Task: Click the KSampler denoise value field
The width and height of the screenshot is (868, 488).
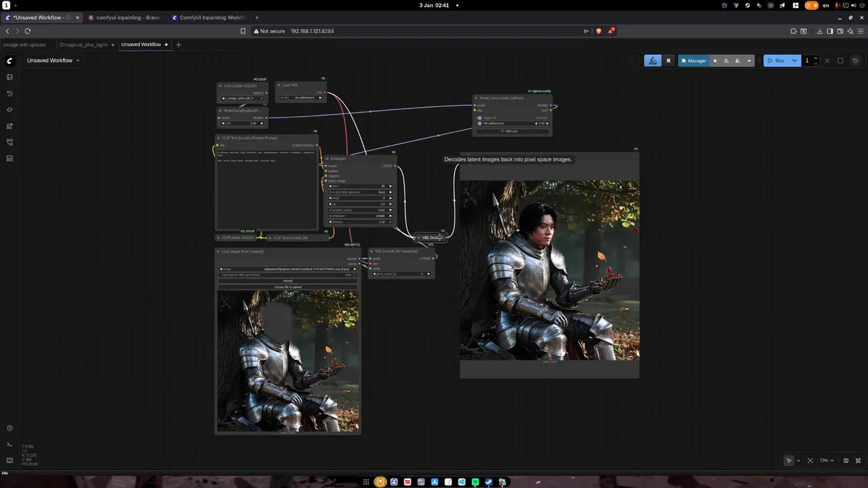Action: click(359, 222)
